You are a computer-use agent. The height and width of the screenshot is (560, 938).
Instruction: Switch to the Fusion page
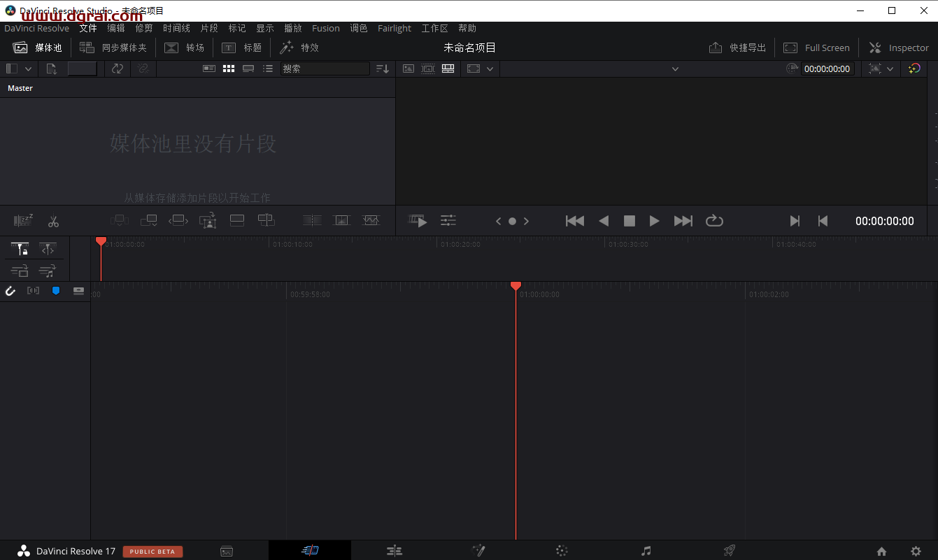(x=478, y=551)
